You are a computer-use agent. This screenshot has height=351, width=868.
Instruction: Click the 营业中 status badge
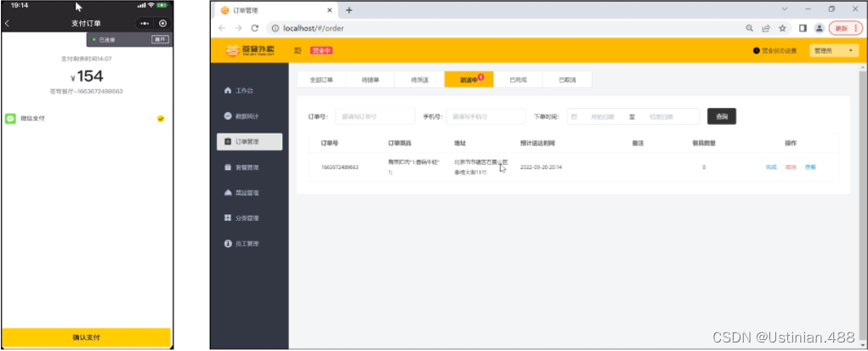tap(321, 50)
